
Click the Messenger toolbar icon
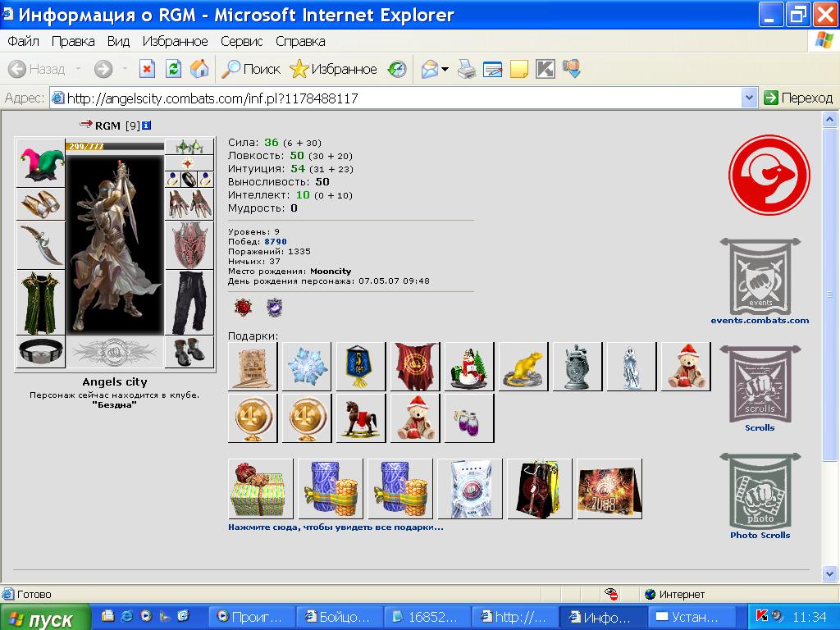pos(572,69)
